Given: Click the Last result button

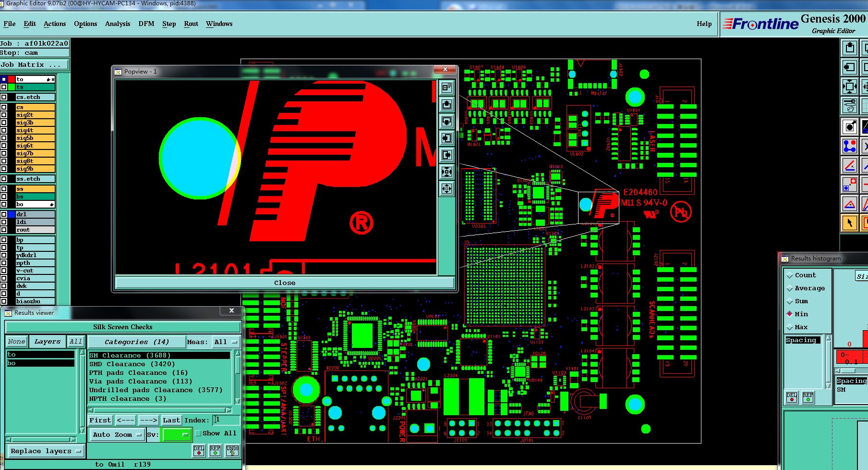Looking at the screenshot, I should click(171, 420).
